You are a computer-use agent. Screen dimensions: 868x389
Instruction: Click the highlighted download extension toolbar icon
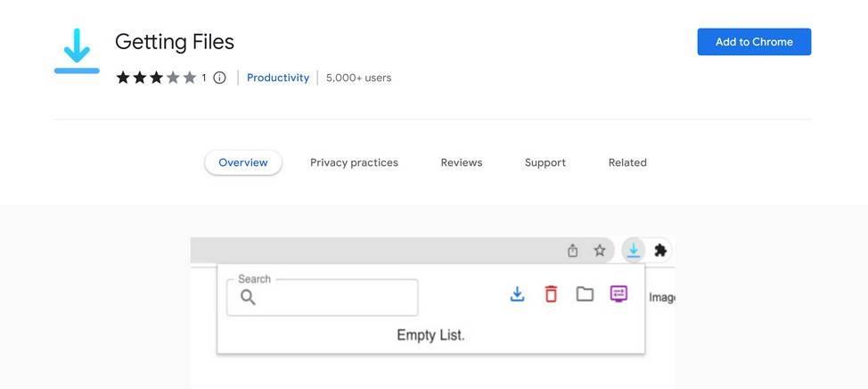(633, 251)
